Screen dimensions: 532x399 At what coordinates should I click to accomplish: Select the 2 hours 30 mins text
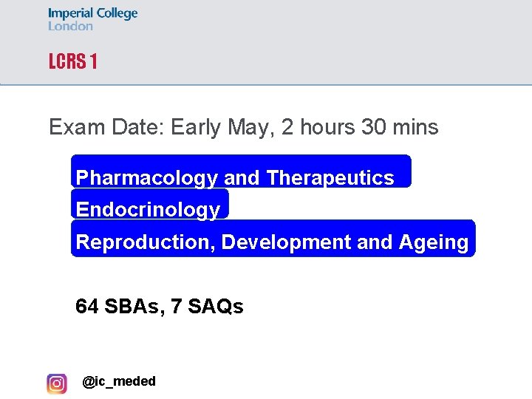[x=360, y=127]
